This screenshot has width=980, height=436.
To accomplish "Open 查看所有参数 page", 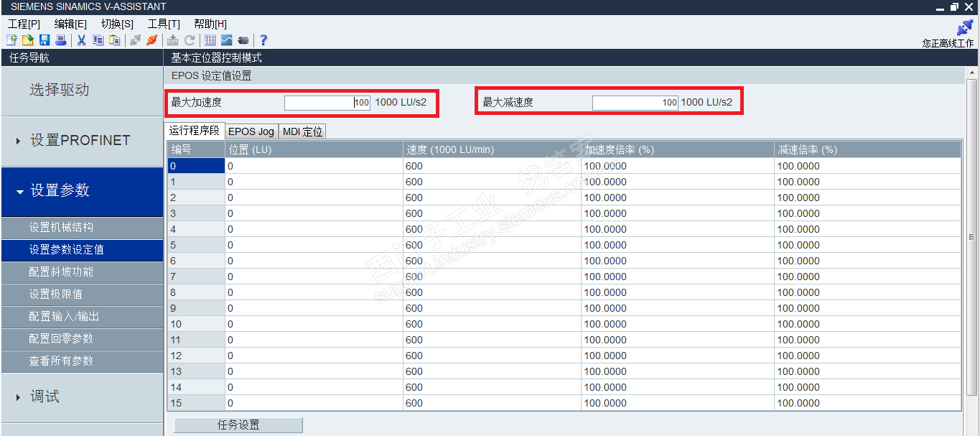I will click(82, 361).
